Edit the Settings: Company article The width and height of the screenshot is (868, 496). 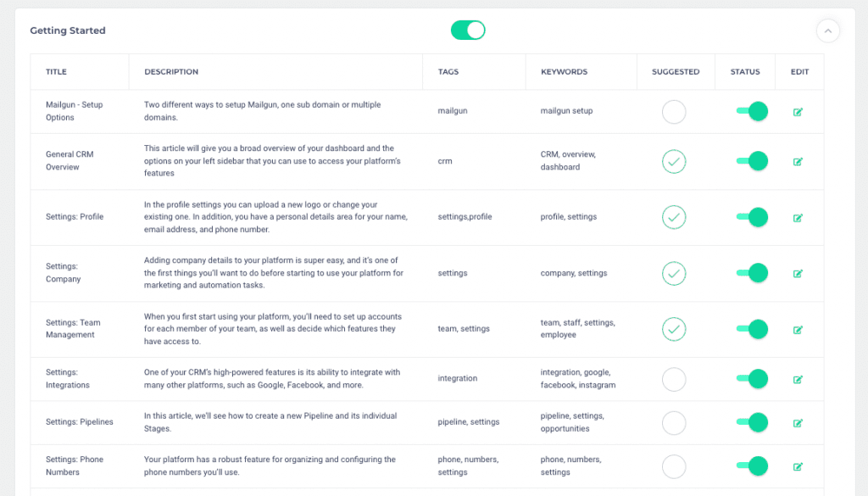click(798, 273)
